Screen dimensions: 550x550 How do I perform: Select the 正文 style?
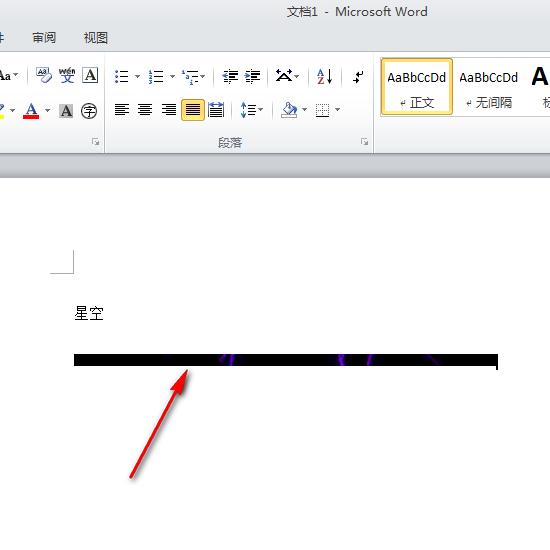point(417,87)
